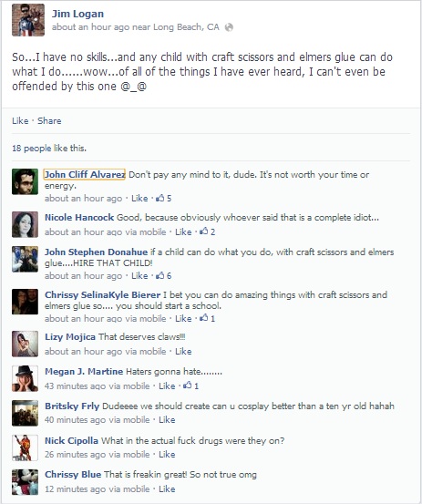Click thumbs-up icon on John Stephen Donahue's comment
Image resolution: width=422 pixels, height=504 pixels.
click(x=160, y=275)
